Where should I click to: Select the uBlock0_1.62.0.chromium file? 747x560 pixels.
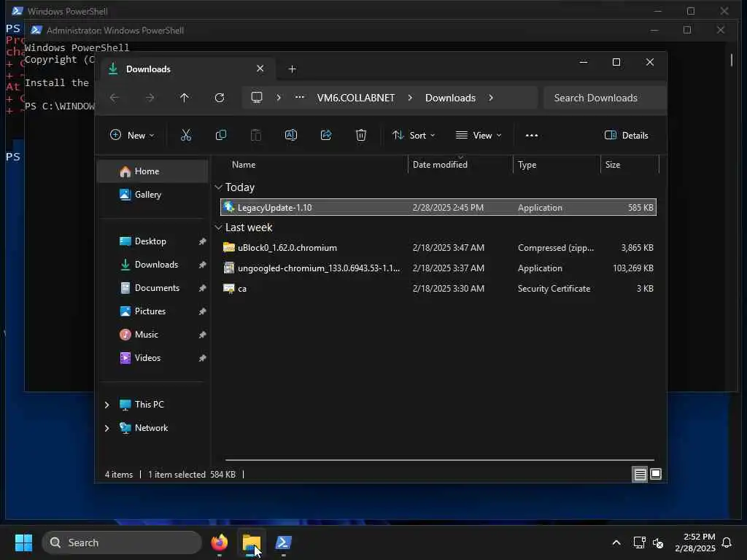point(438,248)
